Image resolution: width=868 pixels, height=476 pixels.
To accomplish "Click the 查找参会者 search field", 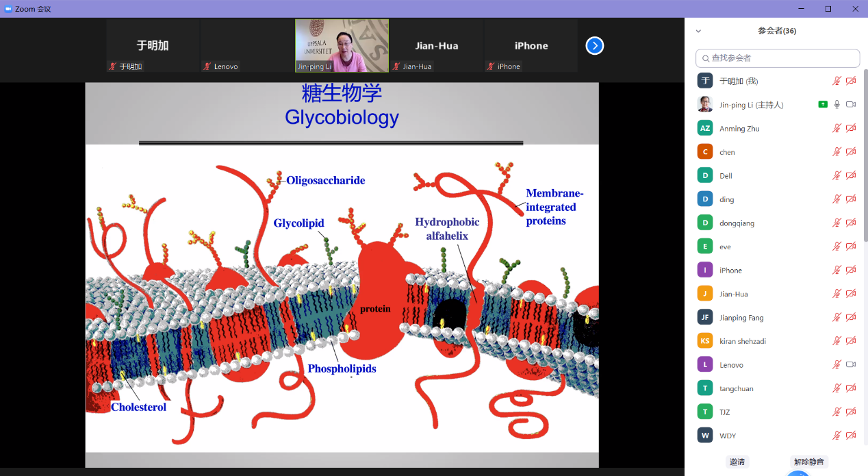I will (778, 58).
